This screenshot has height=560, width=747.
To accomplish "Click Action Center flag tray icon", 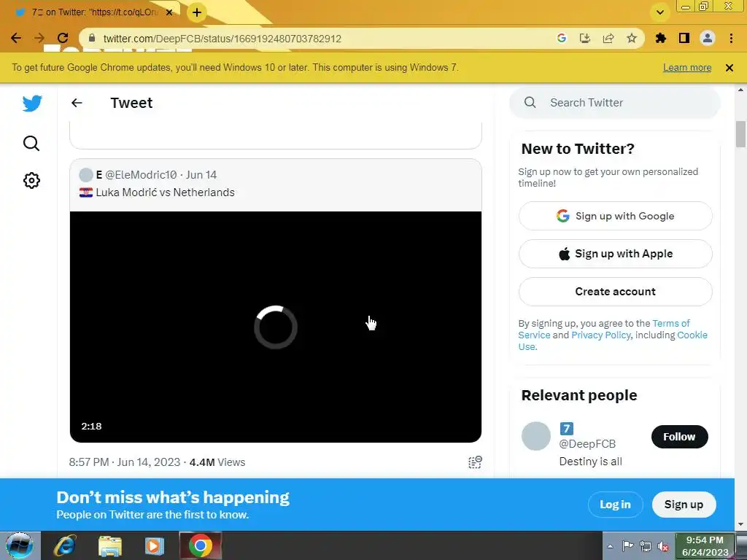I will click(627, 546).
